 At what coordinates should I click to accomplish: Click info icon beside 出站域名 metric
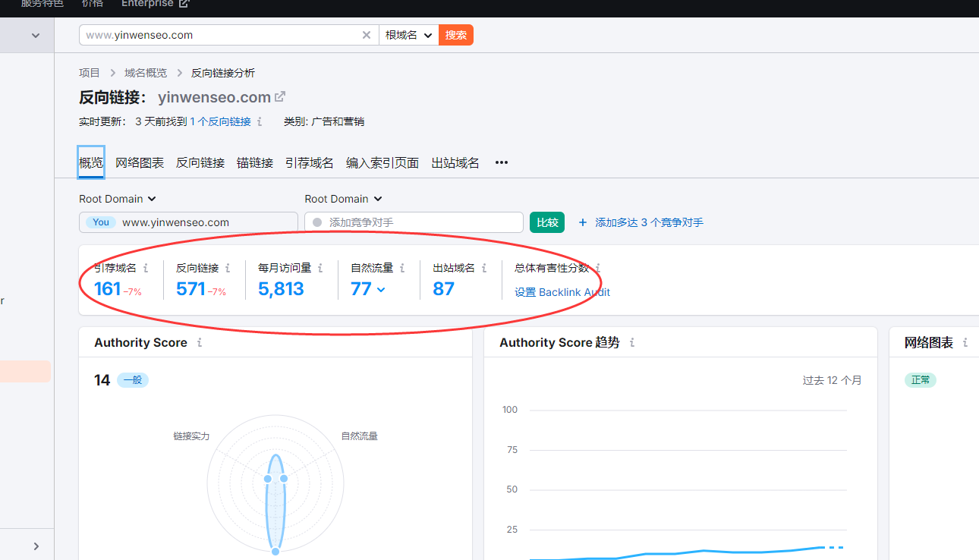click(x=484, y=268)
